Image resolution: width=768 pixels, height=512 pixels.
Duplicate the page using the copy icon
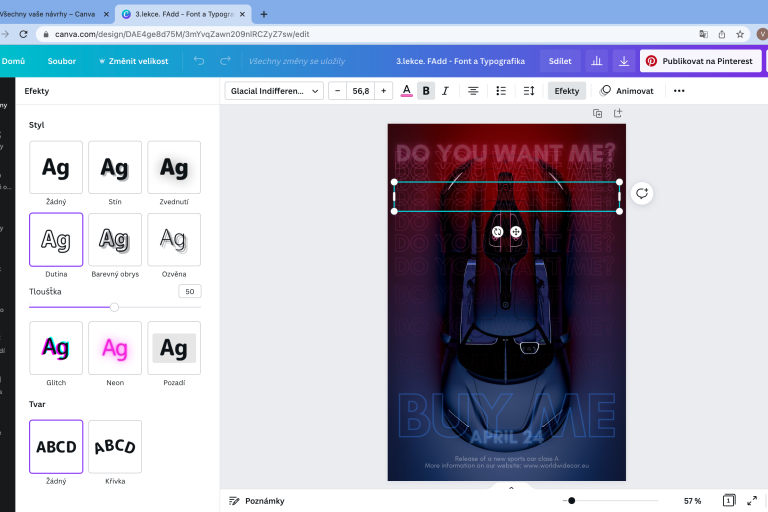pyautogui.click(x=597, y=113)
